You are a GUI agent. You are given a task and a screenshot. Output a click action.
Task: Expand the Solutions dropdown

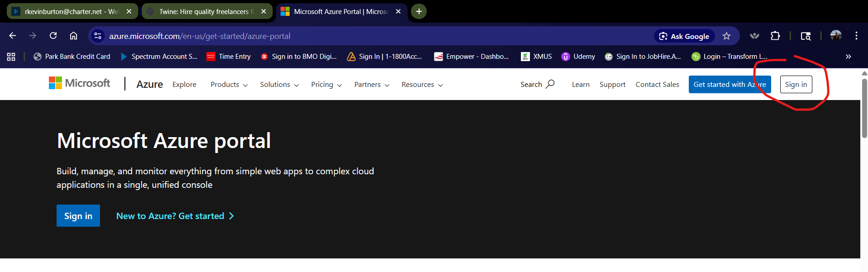[279, 85]
